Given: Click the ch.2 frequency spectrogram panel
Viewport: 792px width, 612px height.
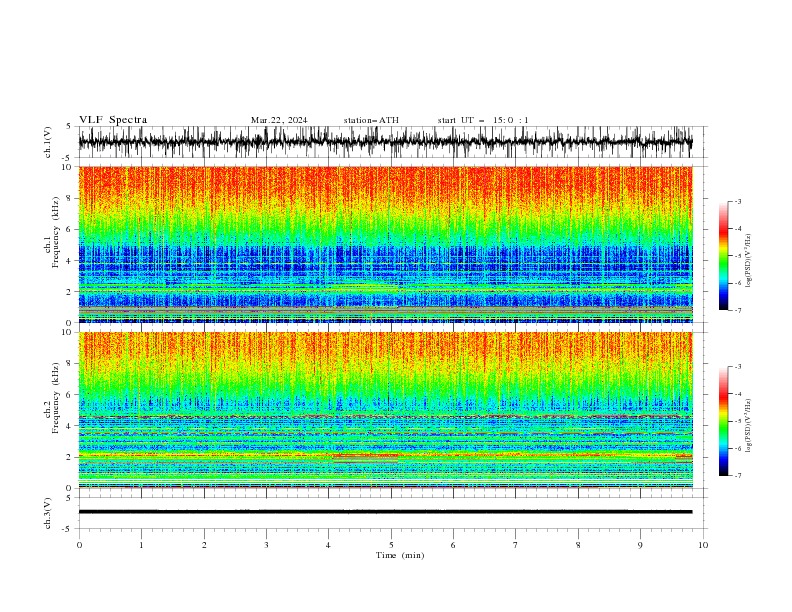Looking at the screenshot, I should pos(385,410).
